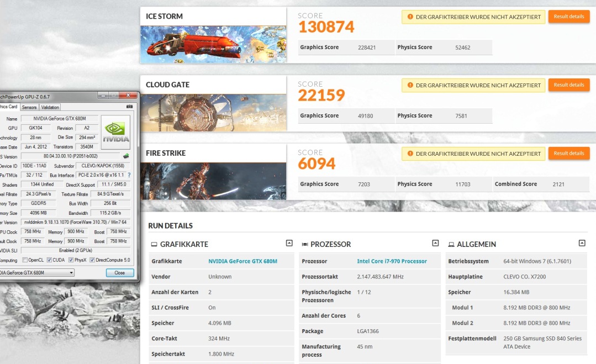Click the Fire Strike combined score 2121
This screenshot has width=596, height=364.
pyautogui.click(x=558, y=184)
